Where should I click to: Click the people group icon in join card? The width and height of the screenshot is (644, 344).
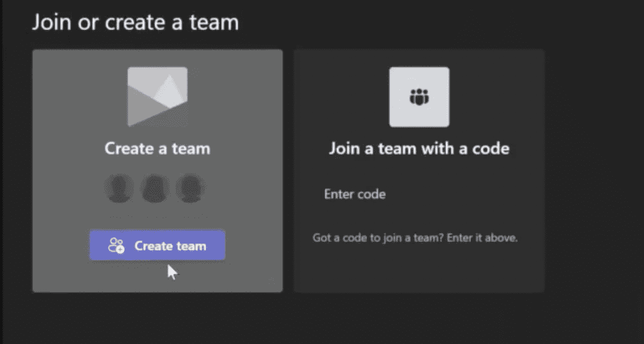pos(419,97)
